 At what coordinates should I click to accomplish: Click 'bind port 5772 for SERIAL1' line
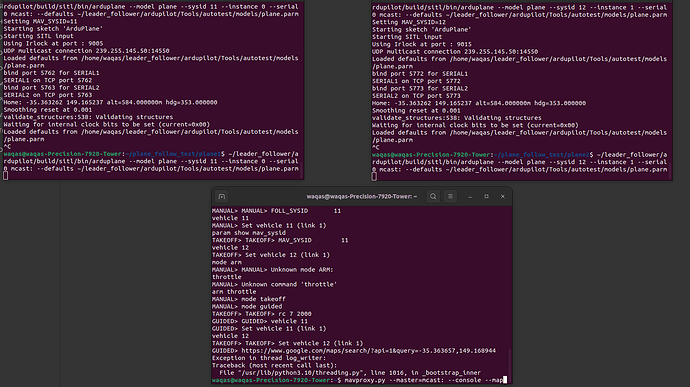point(420,74)
